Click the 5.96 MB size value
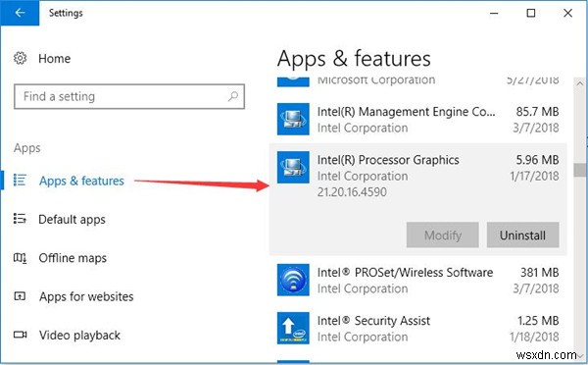This screenshot has width=588, height=365. point(537,160)
